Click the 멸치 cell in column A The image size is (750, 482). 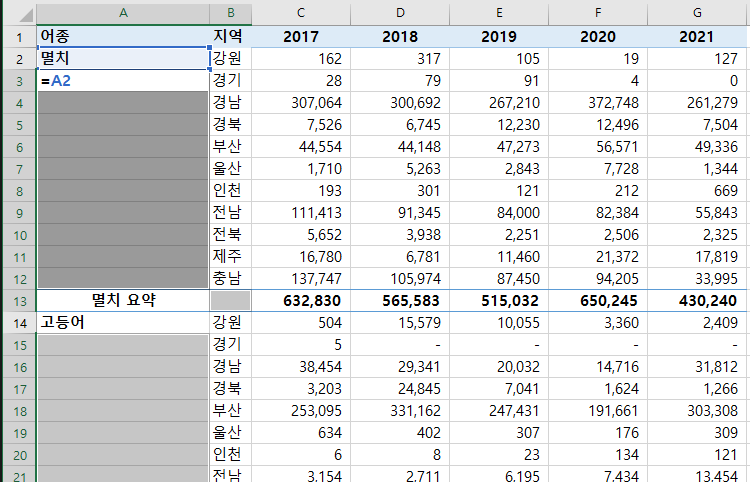(123, 58)
